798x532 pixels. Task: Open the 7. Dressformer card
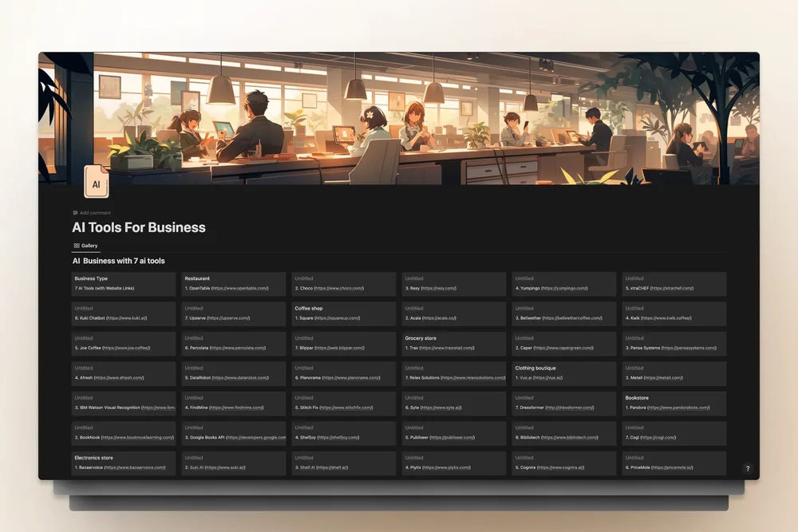pyautogui.click(x=564, y=404)
